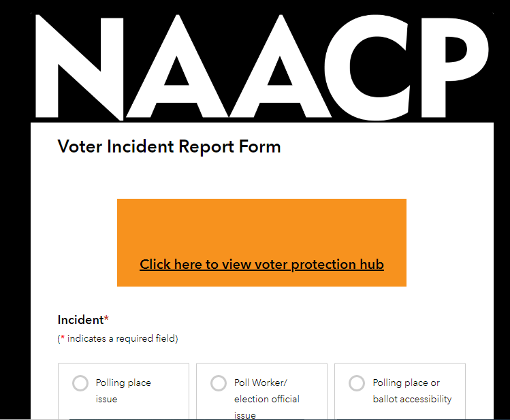Click the "Incident" field label
The image size is (510, 420).
[80, 320]
